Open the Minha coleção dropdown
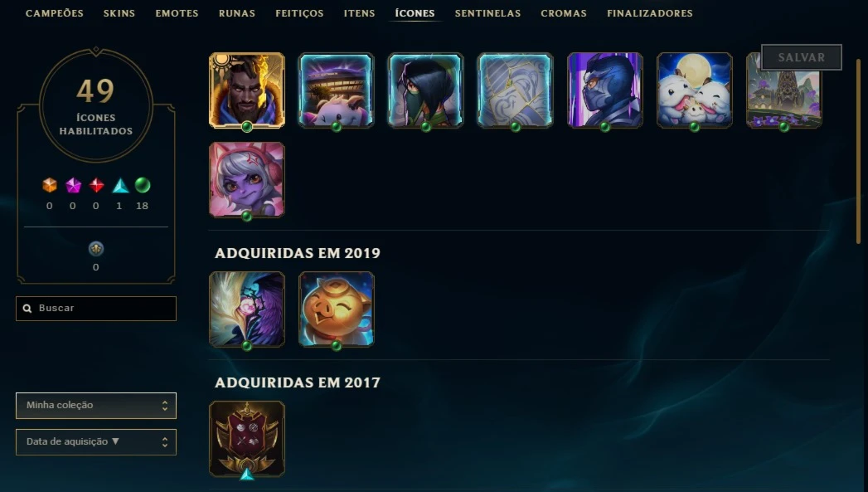This screenshot has height=492, width=868. (x=96, y=406)
